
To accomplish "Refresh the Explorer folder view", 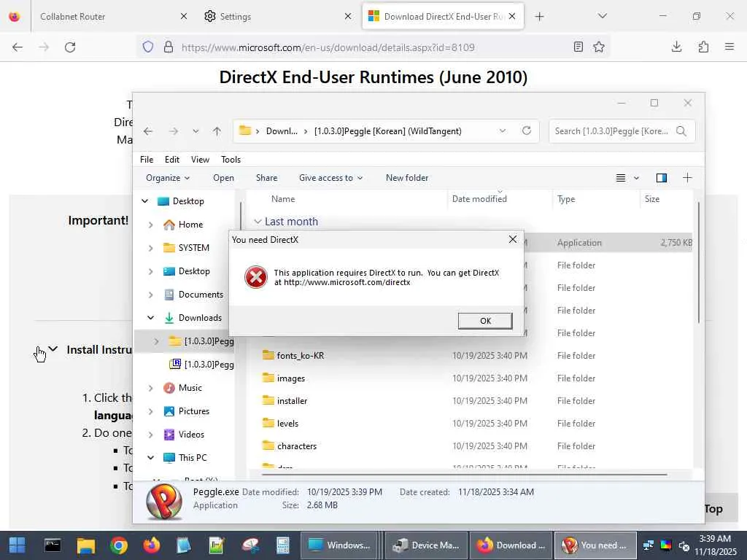I will point(527,131).
